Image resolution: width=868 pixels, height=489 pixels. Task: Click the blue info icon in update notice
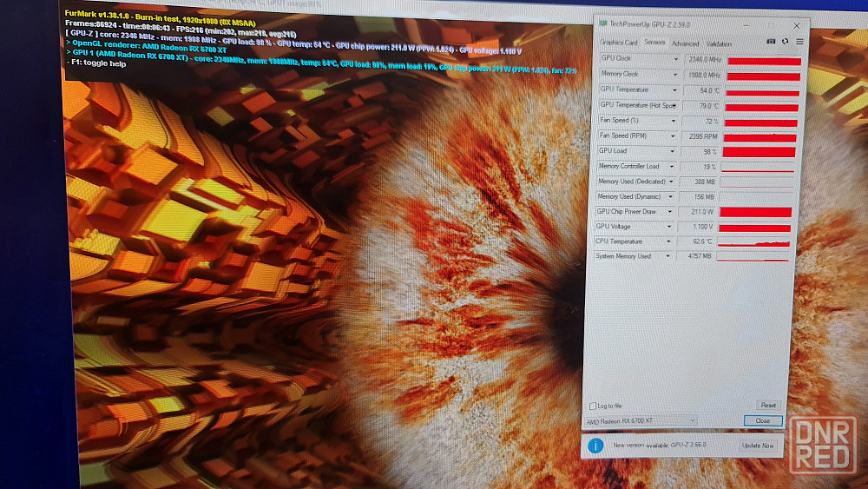pos(595,446)
